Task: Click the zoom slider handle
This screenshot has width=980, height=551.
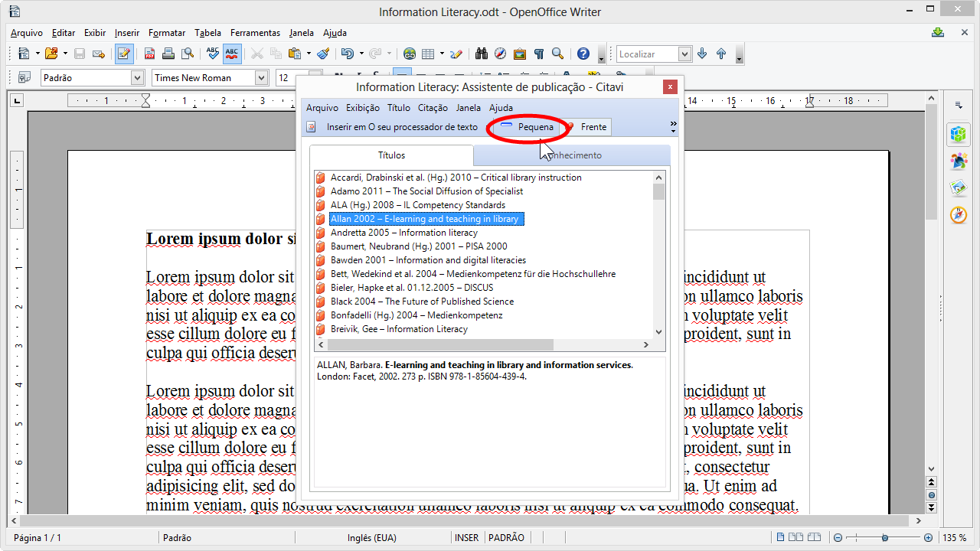Action: [885, 538]
